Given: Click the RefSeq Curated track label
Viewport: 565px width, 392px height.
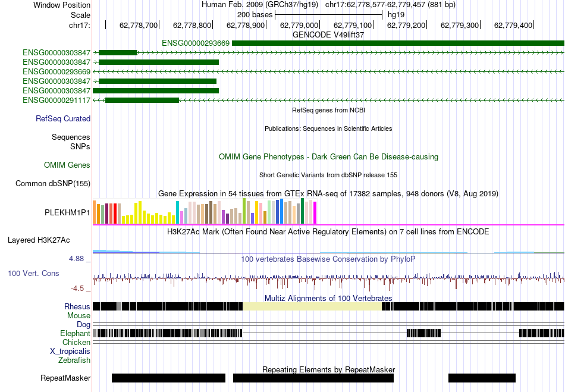Looking at the screenshot, I should tap(63, 118).
